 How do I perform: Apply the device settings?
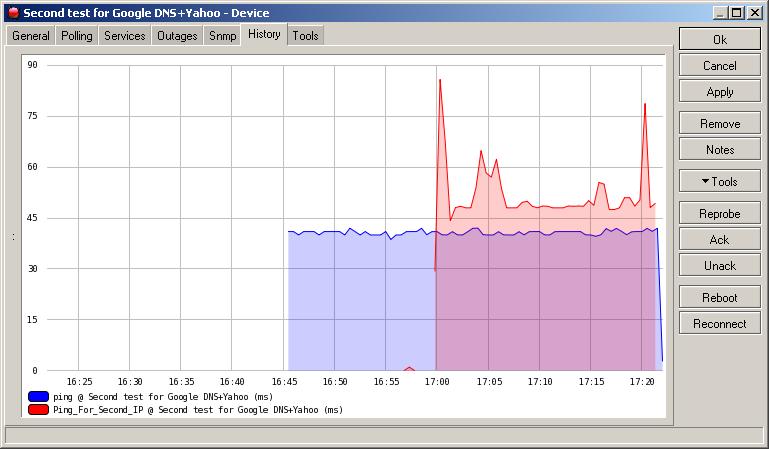[x=719, y=92]
